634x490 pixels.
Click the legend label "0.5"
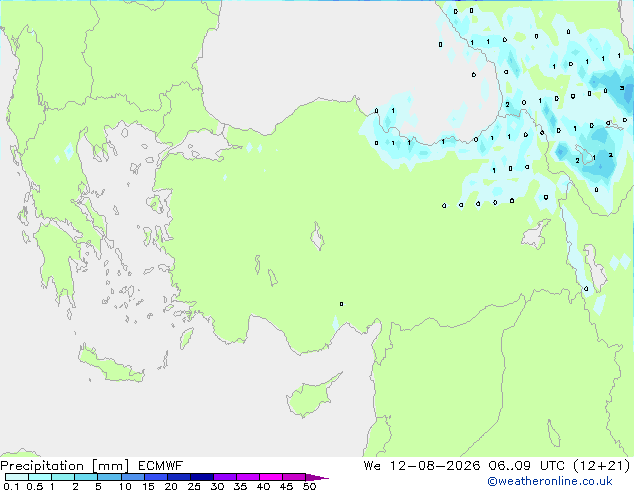tap(35, 486)
